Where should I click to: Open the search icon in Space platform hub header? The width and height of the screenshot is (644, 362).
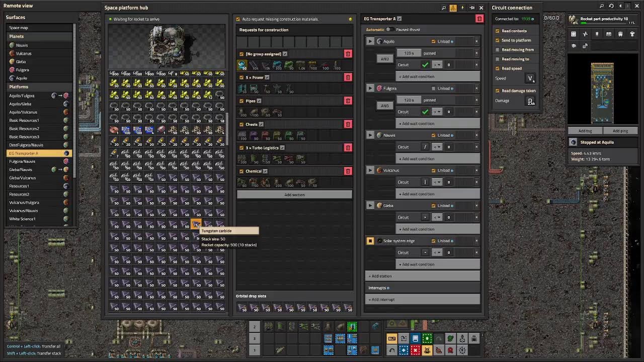[x=443, y=8]
